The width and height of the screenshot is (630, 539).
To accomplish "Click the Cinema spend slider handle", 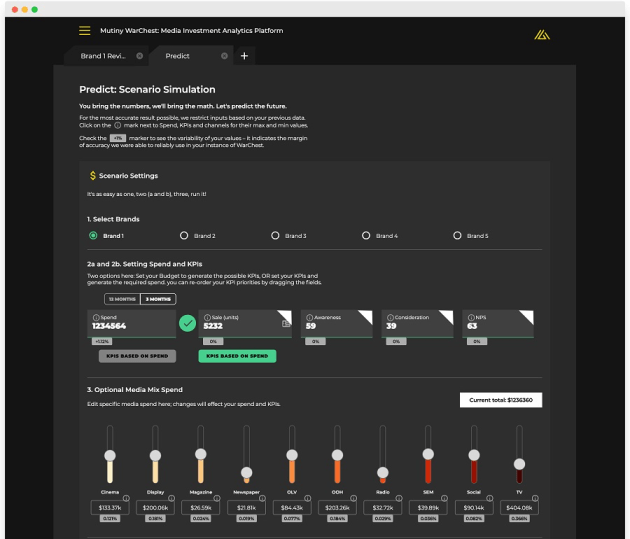I will click(x=110, y=455).
